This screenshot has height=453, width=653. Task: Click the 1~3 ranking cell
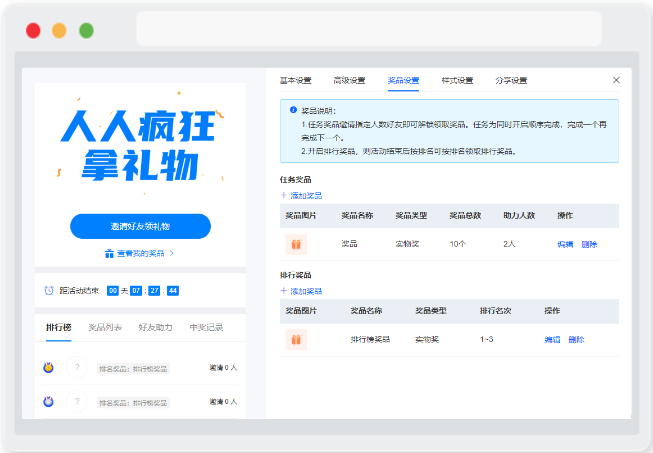(486, 339)
